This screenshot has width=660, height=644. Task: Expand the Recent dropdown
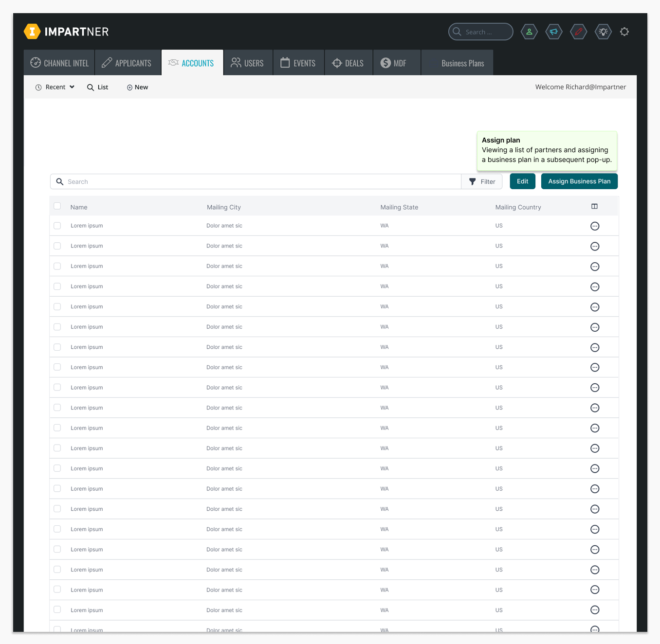(x=55, y=88)
